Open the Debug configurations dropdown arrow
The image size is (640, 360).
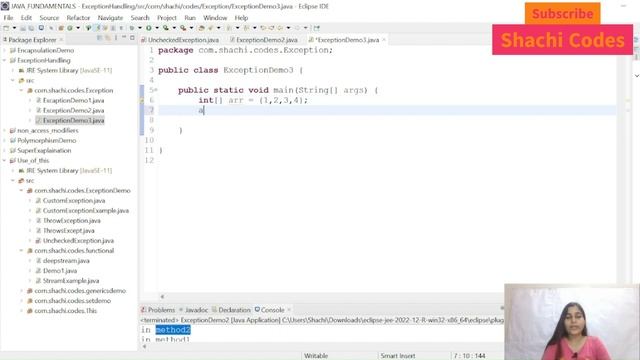pos(140,28)
